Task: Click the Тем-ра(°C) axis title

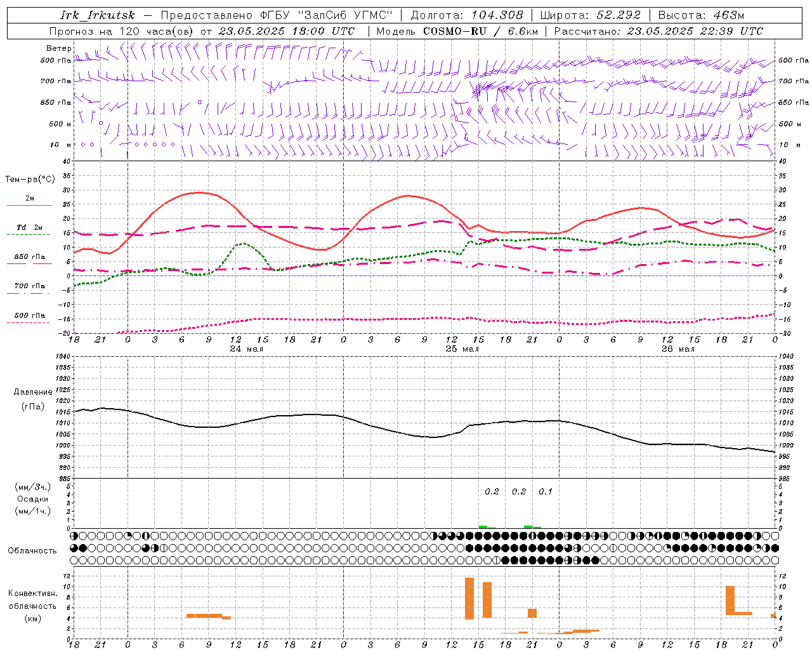Action: point(30,180)
